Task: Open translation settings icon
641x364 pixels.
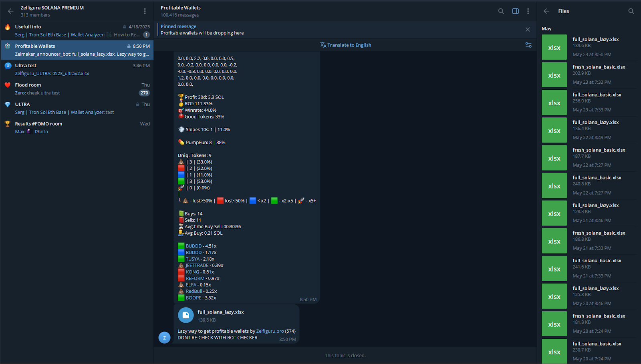Action: [528, 45]
